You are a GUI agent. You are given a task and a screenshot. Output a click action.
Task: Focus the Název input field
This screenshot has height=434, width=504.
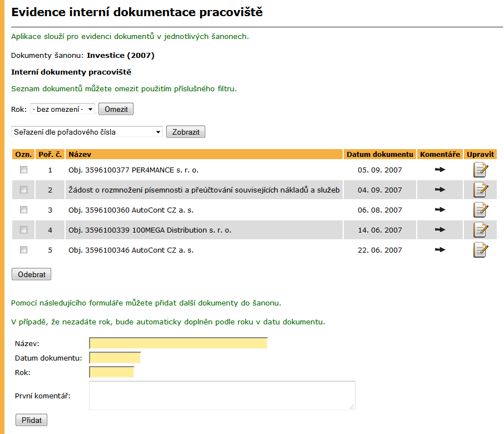pyautogui.click(x=179, y=343)
